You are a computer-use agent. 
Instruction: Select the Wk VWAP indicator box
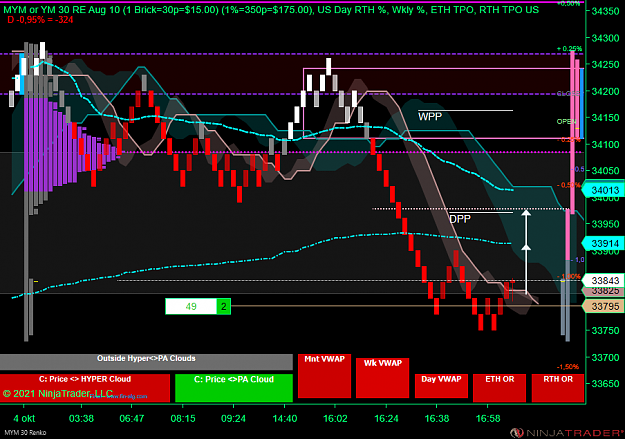(x=382, y=378)
